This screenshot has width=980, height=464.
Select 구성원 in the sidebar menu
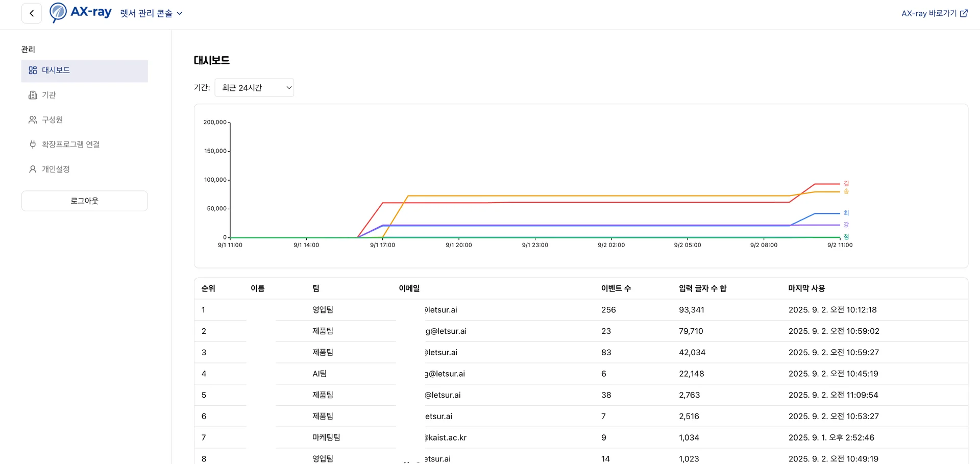pyautogui.click(x=52, y=120)
